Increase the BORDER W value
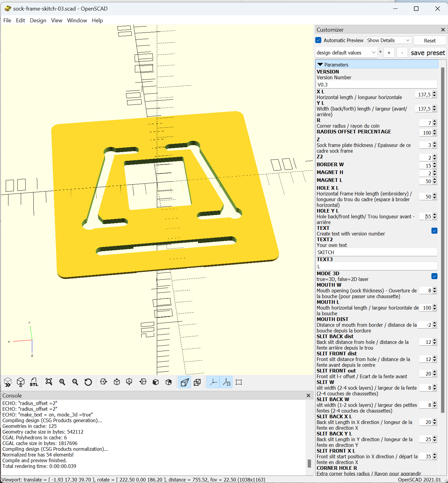This screenshot has height=483, width=448. click(434, 164)
